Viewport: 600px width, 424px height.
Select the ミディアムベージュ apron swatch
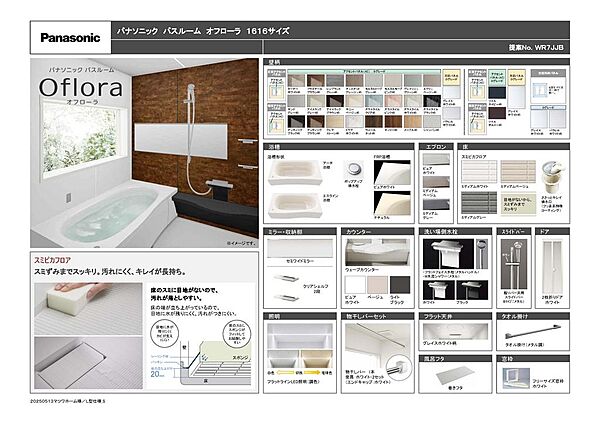click(436, 182)
